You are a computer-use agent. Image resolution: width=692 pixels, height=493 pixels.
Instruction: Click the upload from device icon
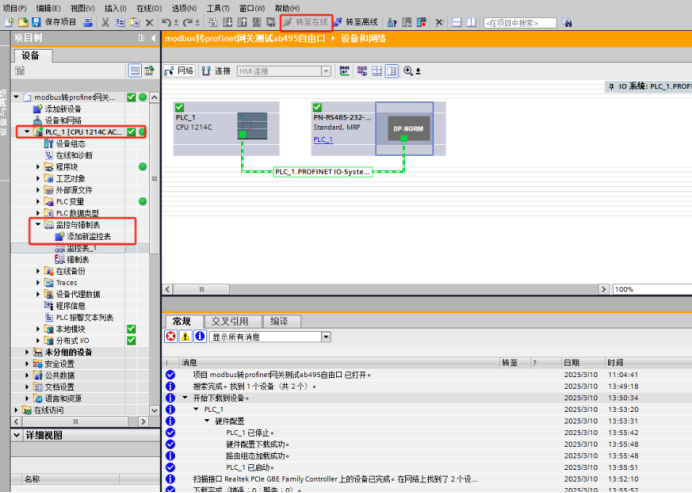(242, 22)
